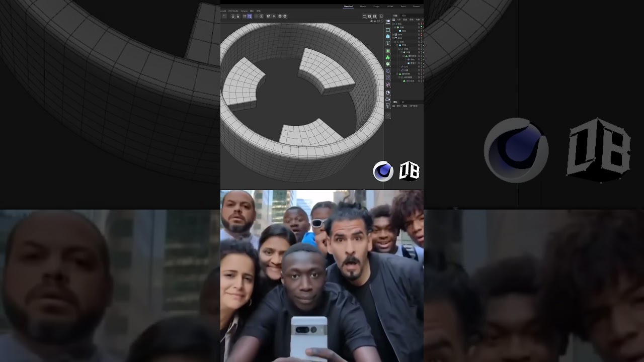Switch to the Sculpt layout tab

point(376,7)
